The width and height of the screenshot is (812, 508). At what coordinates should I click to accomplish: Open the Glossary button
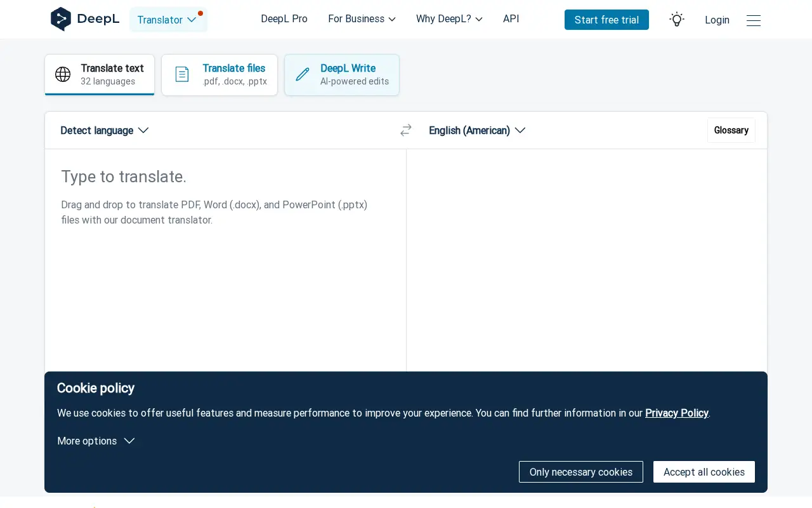coord(731,130)
